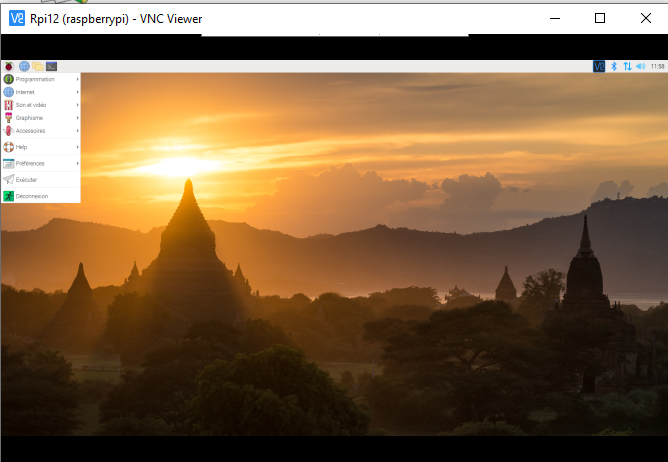Screen dimensions: 668x462
Task: Open the terminal icon in panel
Action: coord(51,66)
